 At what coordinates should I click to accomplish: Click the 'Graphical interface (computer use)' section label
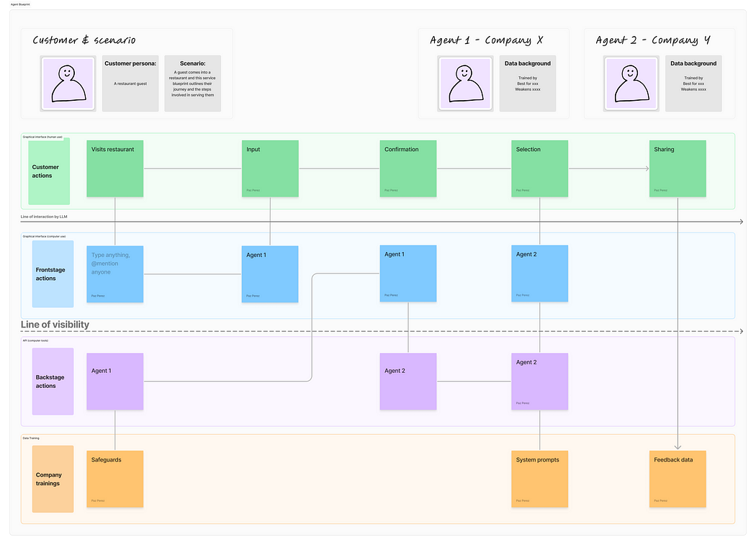pos(44,236)
